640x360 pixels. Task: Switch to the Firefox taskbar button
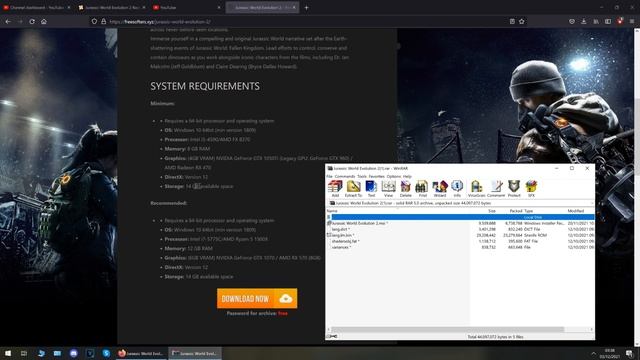pos(141,353)
